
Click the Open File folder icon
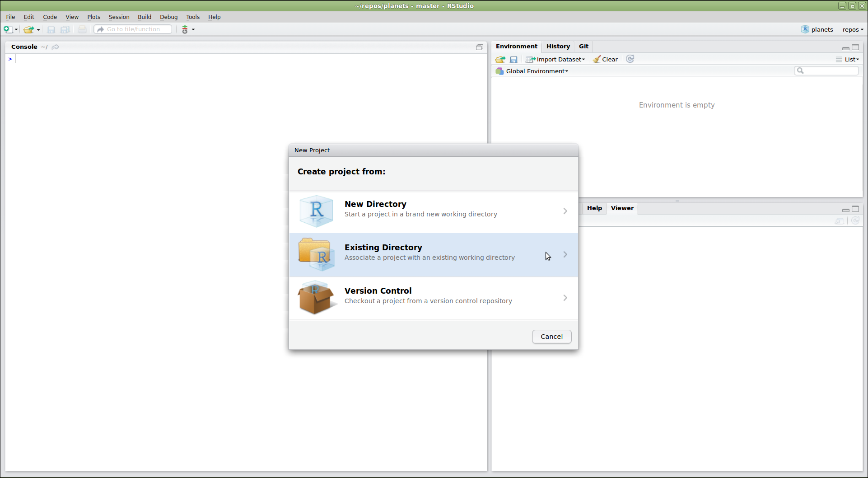pyautogui.click(x=28, y=29)
